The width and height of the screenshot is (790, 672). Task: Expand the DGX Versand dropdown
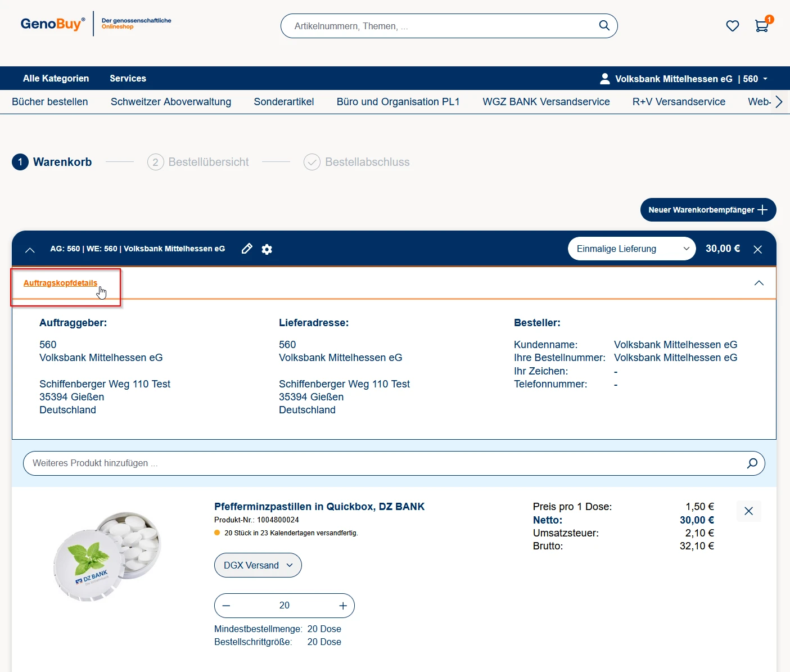(258, 565)
